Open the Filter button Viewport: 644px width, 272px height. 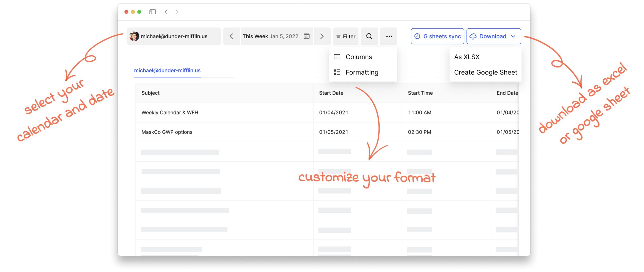click(x=346, y=36)
